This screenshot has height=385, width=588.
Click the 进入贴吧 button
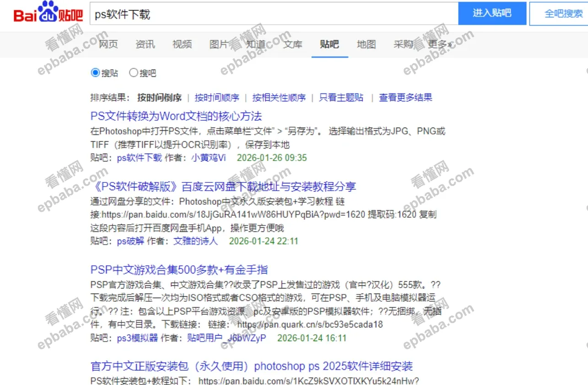tap(492, 13)
